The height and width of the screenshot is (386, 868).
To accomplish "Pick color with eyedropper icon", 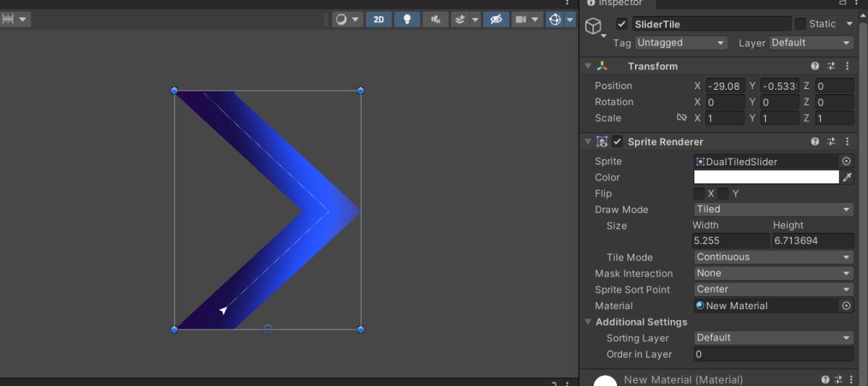I will pos(848,177).
